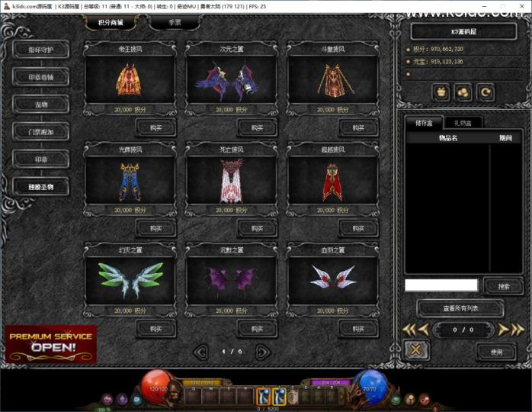Click the 超越披风 red cape image
The image size is (532, 412).
[332, 182]
